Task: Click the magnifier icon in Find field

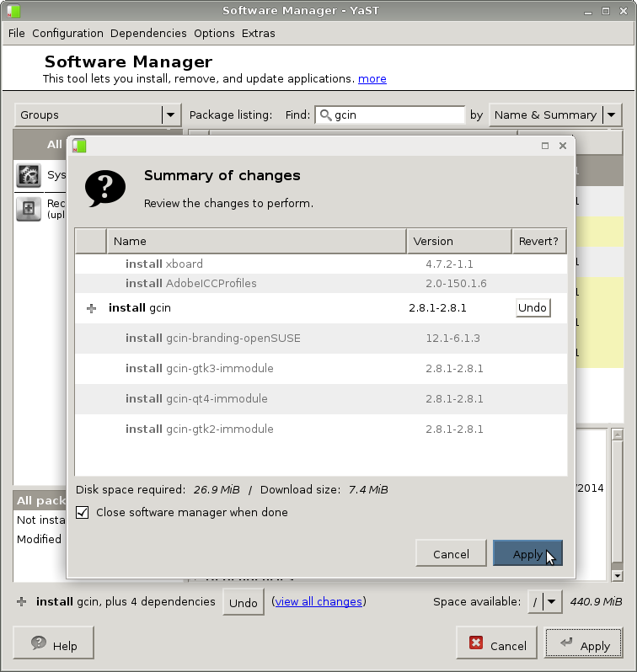Action: pyautogui.click(x=325, y=115)
